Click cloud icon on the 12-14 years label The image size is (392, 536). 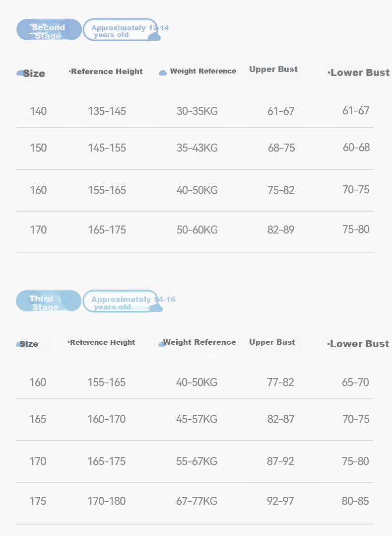[x=154, y=37]
